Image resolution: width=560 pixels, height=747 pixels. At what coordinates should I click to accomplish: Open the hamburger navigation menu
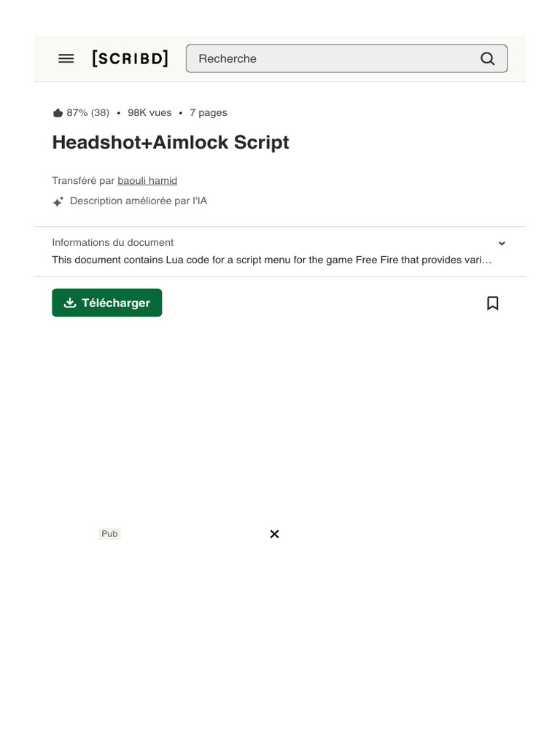coord(66,58)
